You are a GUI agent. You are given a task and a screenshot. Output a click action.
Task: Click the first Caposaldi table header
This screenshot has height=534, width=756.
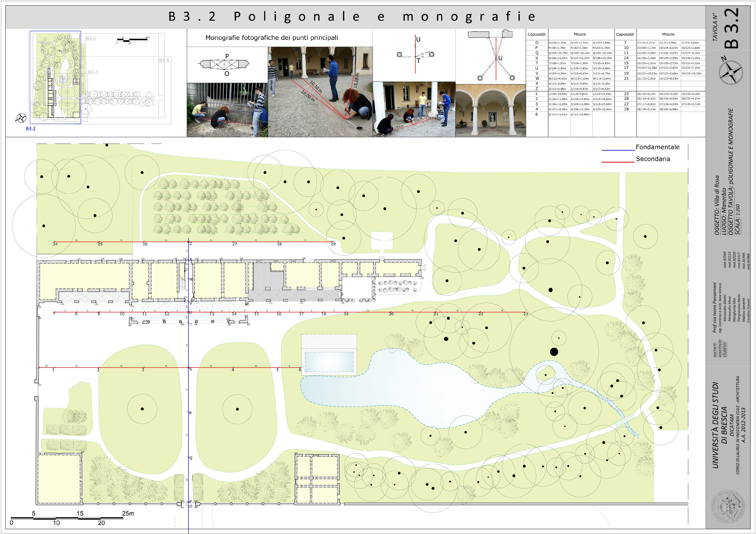click(x=536, y=34)
